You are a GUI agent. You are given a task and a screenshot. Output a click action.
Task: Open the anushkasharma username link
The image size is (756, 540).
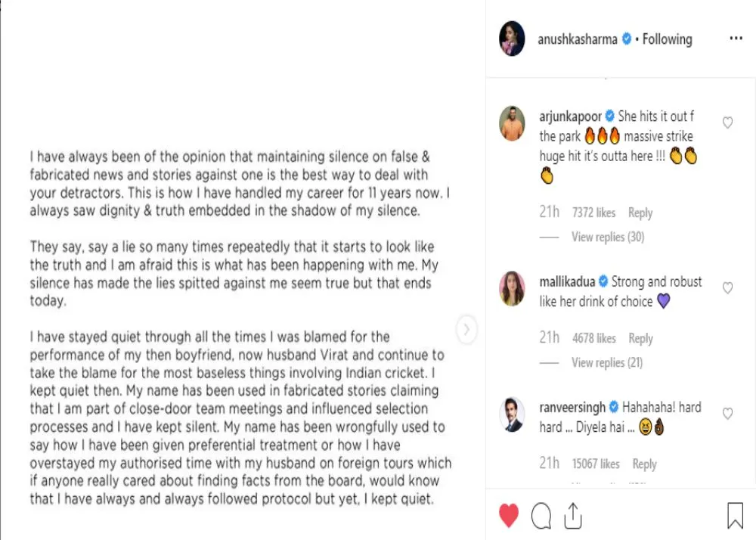[578, 39]
